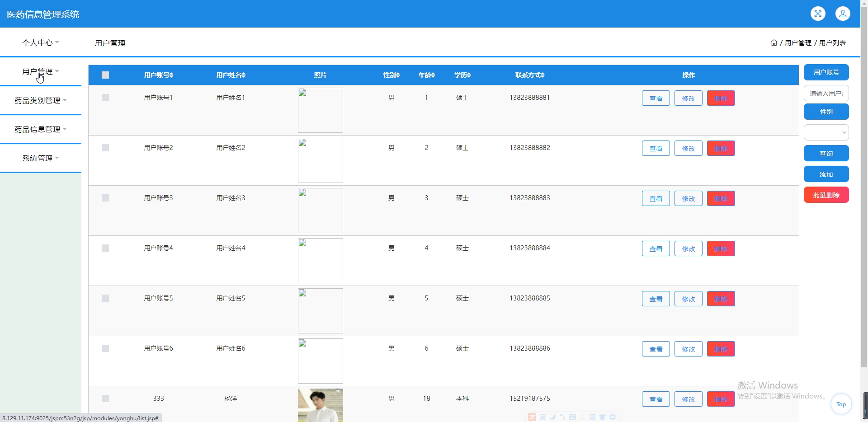This screenshot has height=422, width=868.
Task: Sort by 学历 column arrows
Action: pos(469,75)
